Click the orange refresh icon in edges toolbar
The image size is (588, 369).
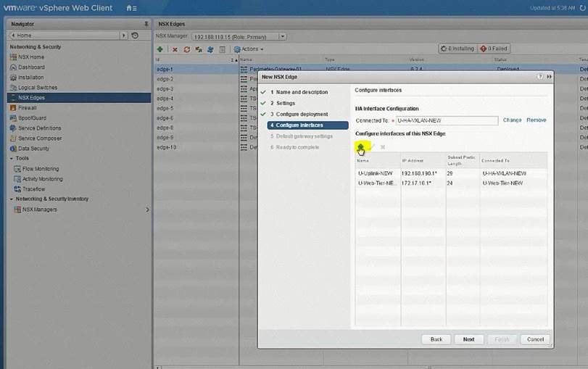(186, 49)
